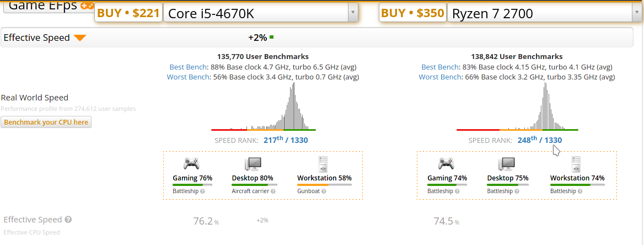Click Ryzen Workstation 74% progress bar
This screenshot has width=644, height=245.
point(577,185)
